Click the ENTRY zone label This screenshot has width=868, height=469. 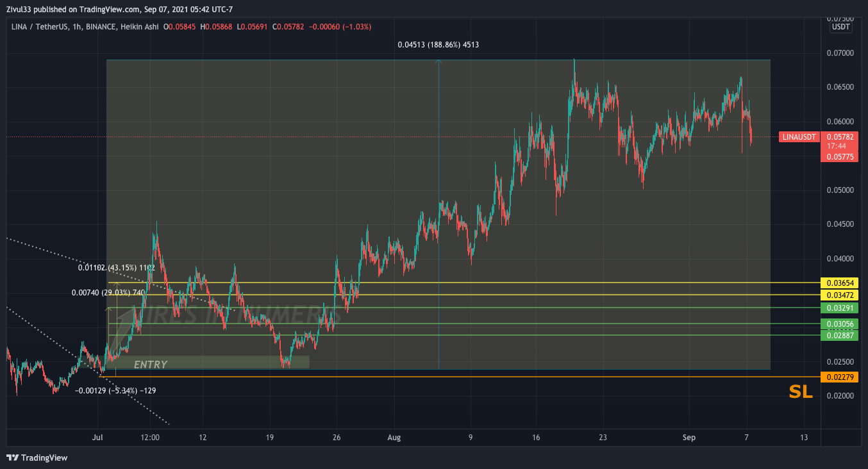coord(150,365)
